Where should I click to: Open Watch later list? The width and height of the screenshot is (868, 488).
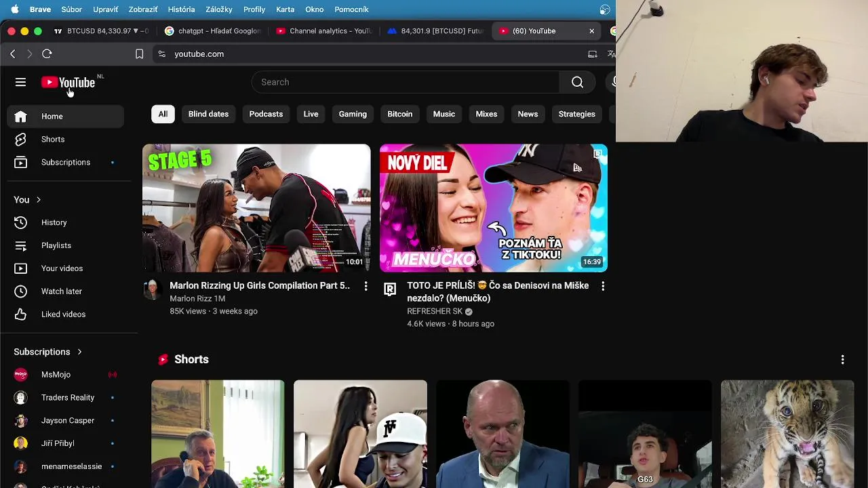tap(65, 291)
